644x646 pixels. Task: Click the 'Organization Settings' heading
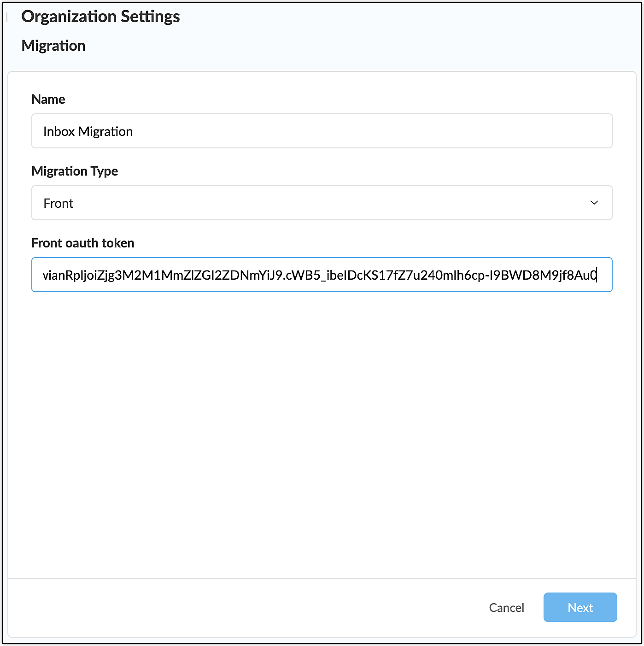click(x=100, y=17)
